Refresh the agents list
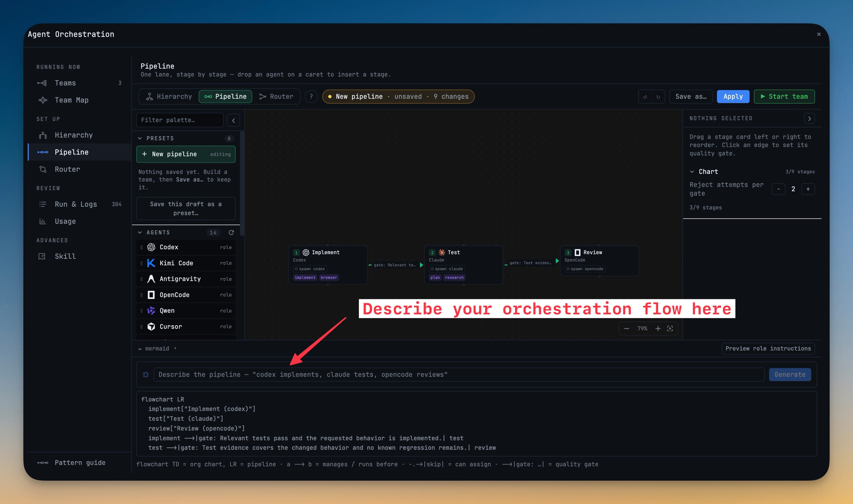This screenshot has height=504, width=853. tap(231, 232)
